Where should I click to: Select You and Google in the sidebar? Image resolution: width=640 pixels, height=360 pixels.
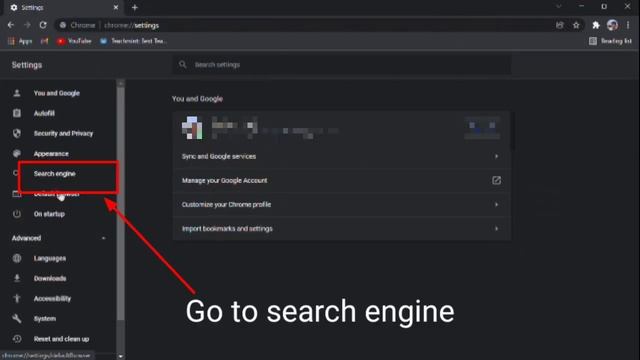[57, 93]
